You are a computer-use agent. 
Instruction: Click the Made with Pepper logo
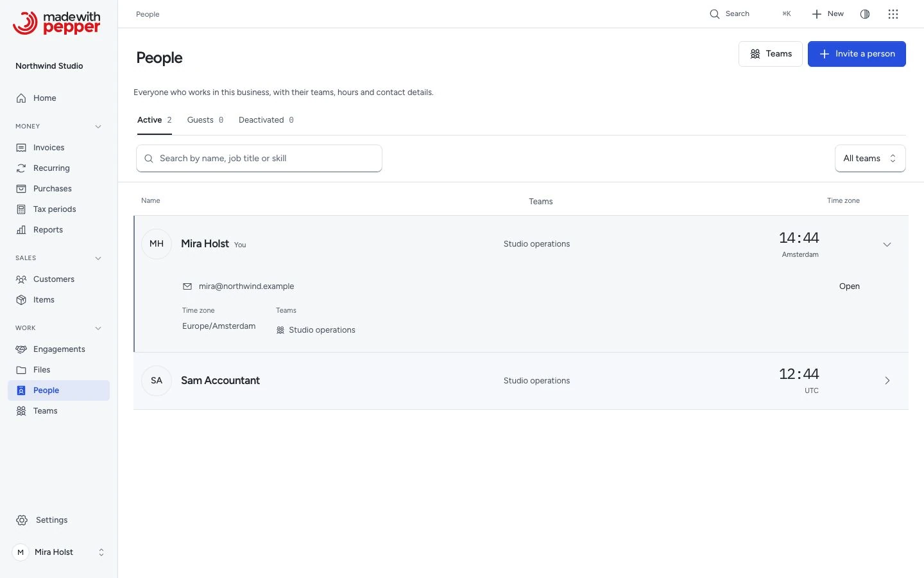pos(56,22)
